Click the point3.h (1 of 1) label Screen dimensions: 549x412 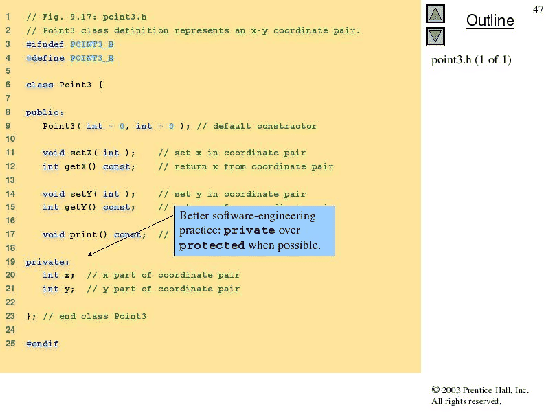tap(471, 60)
